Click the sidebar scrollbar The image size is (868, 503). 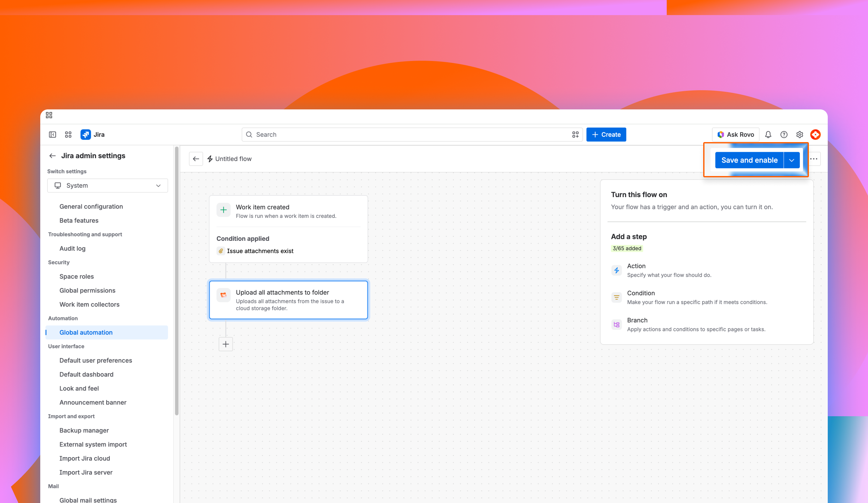coord(177,281)
